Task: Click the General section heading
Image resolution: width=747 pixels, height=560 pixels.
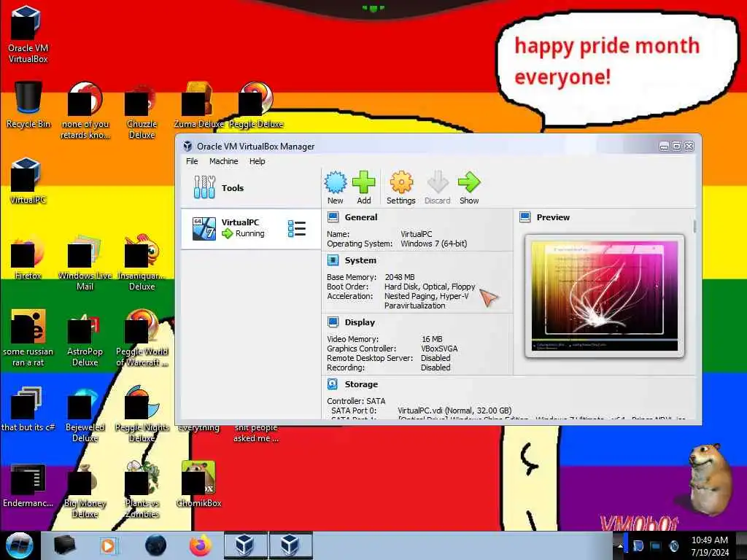Action: (360, 217)
